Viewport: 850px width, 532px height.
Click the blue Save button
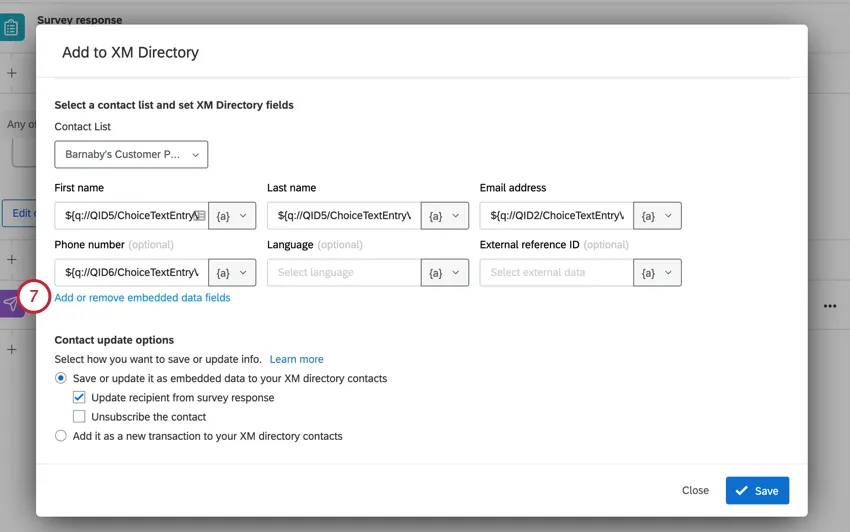pos(757,491)
